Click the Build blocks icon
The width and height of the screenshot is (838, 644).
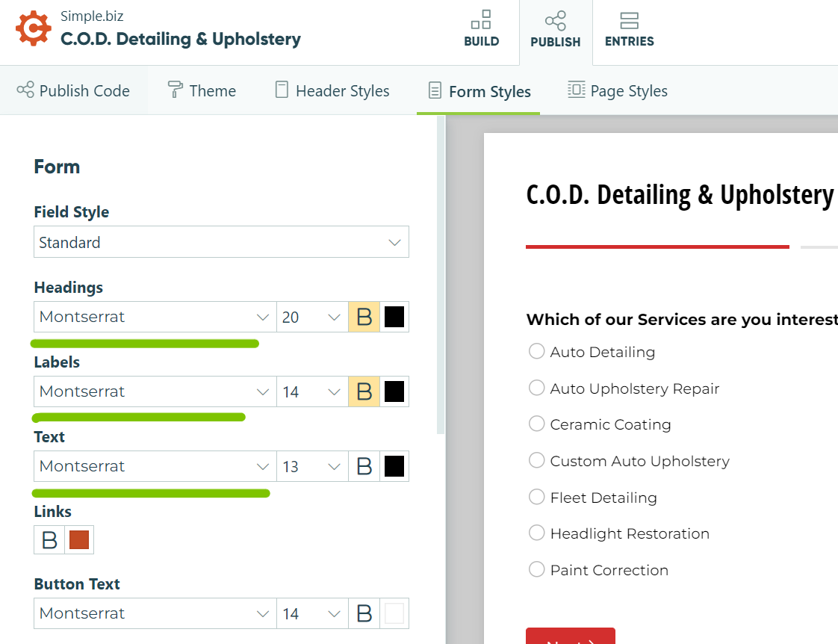coord(481,19)
